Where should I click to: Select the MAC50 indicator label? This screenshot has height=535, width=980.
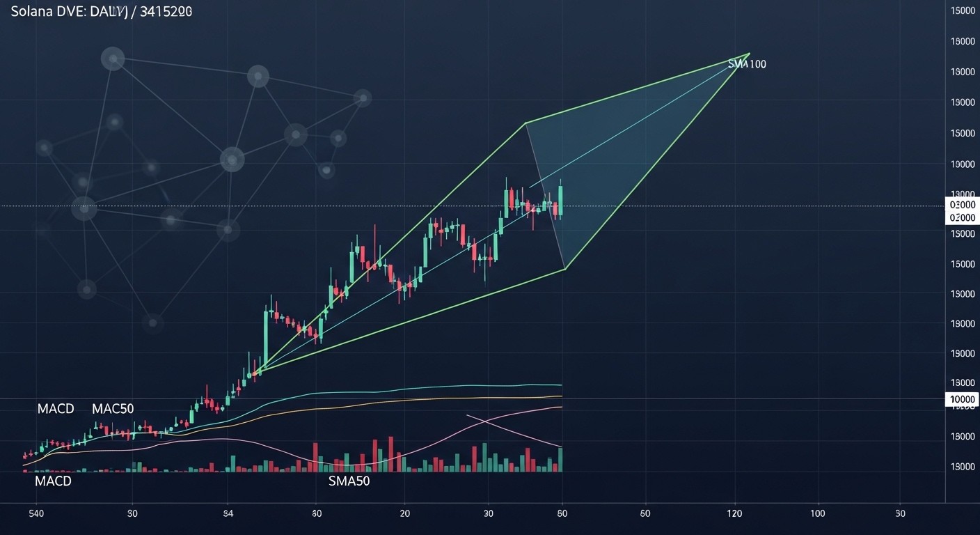[x=113, y=409]
